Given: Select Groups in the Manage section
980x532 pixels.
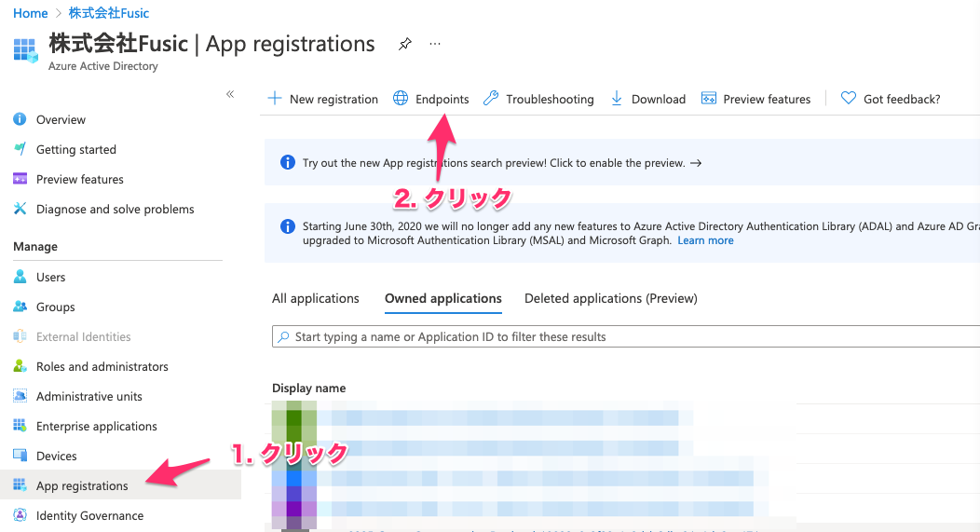Looking at the screenshot, I should [x=55, y=307].
